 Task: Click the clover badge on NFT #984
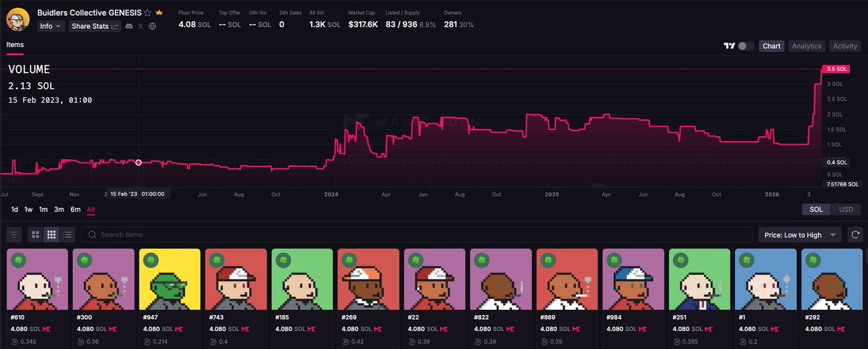point(615,259)
